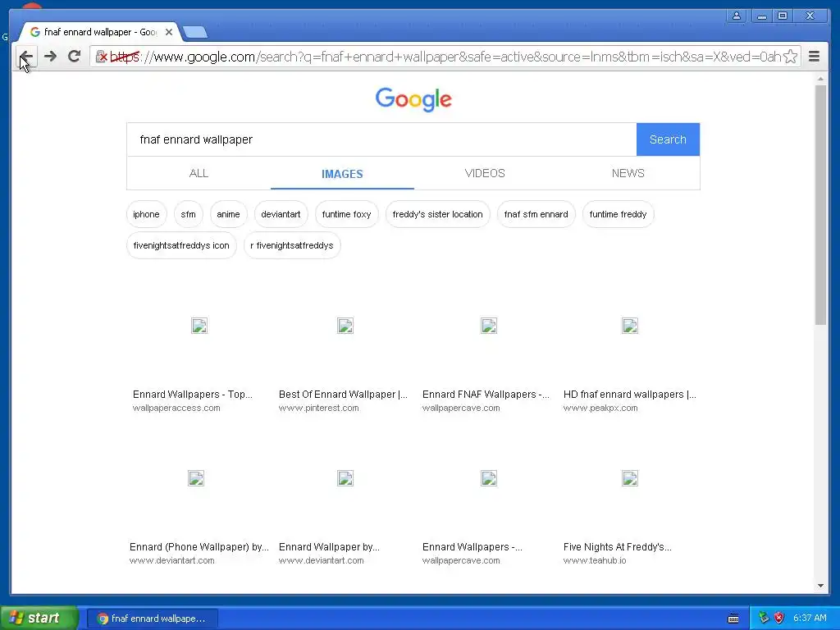
Task: Filter results with the deviantart chip
Action: pyautogui.click(x=281, y=214)
